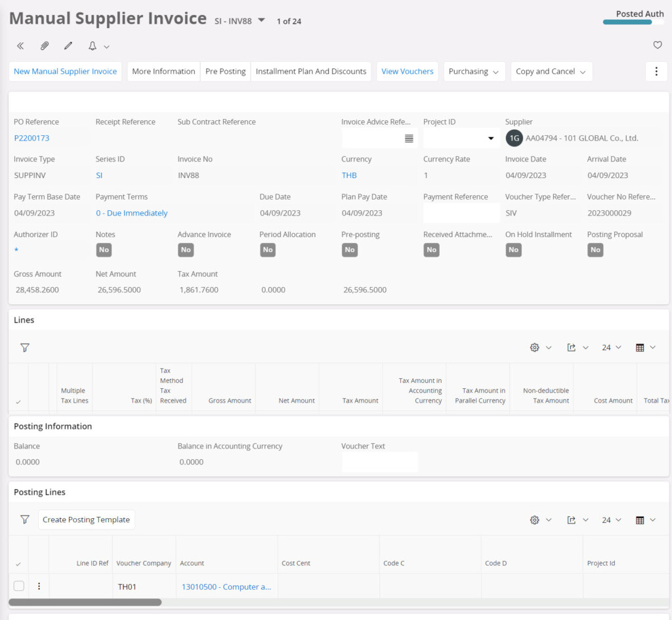Open the Pre Posting command

(225, 72)
